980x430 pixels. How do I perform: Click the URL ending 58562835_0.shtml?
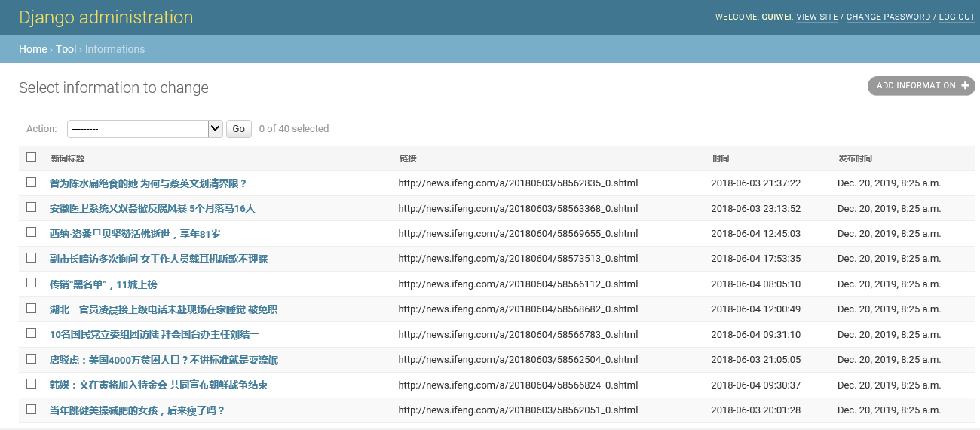(518, 183)
